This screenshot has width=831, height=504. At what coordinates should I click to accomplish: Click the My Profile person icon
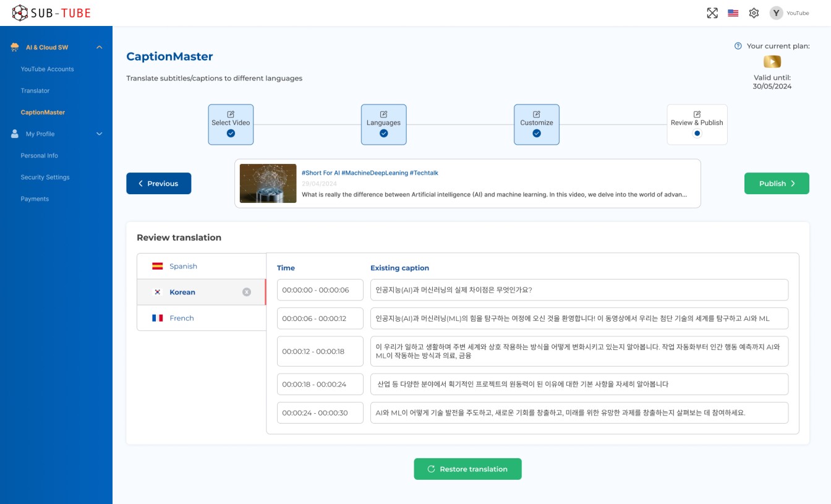point(15,134)
